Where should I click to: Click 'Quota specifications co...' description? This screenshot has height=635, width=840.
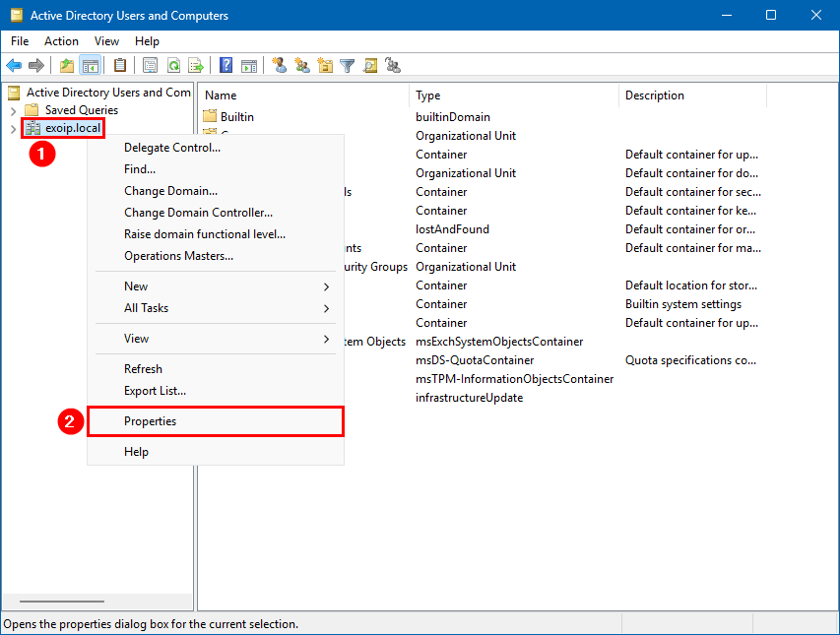690,360
